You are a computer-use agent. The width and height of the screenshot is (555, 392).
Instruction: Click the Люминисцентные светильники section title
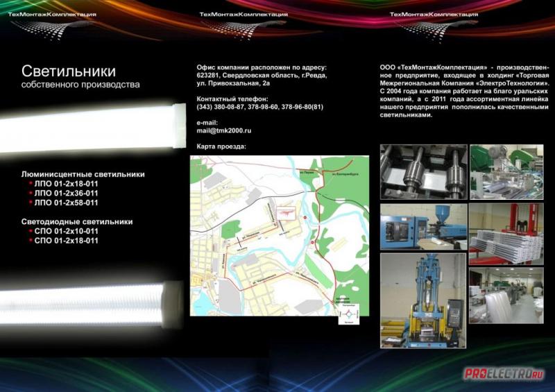(x=83, y=174)
